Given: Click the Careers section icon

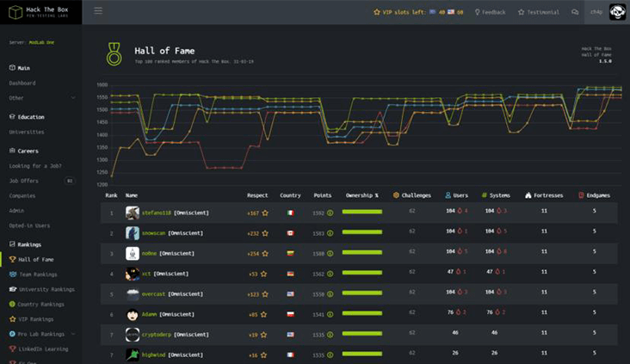Looking at the screenshot, I should point(12,151).
